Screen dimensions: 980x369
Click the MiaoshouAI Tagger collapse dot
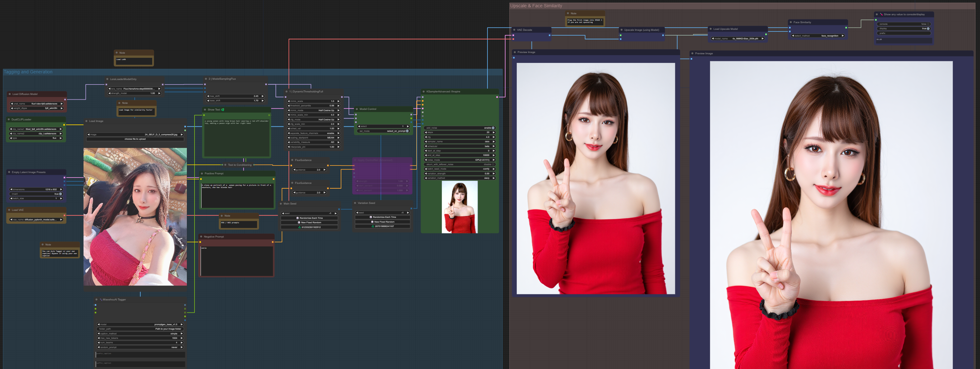[97, 300]
